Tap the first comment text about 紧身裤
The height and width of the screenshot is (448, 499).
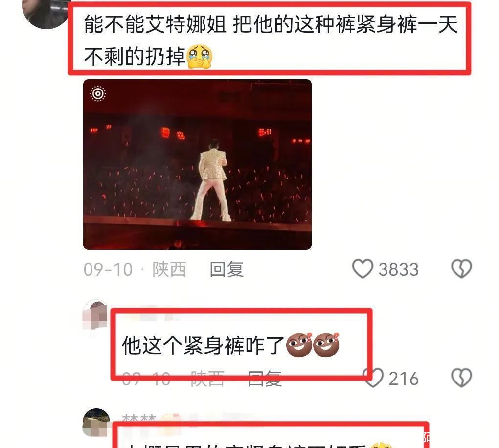tap(271, 41)
